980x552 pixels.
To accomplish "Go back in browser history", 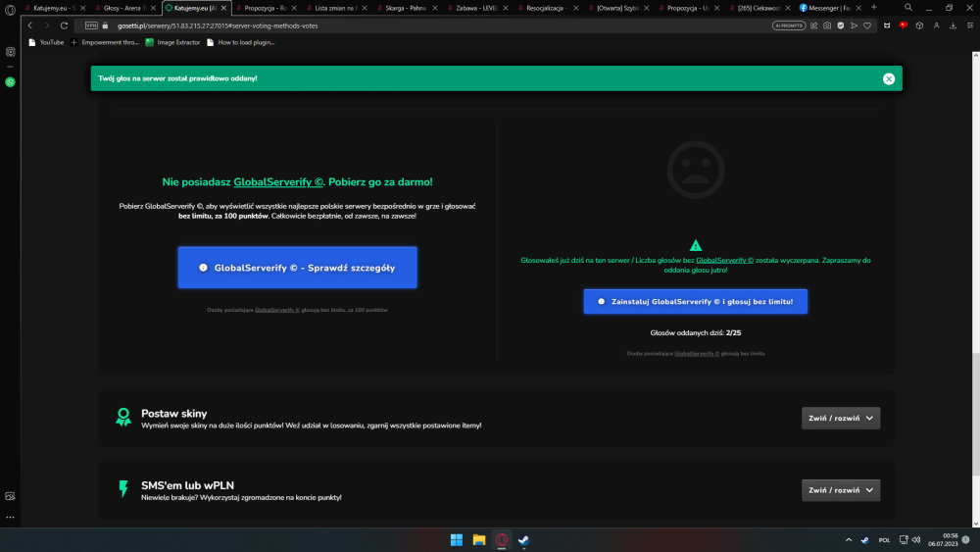I will pos(30,25).
